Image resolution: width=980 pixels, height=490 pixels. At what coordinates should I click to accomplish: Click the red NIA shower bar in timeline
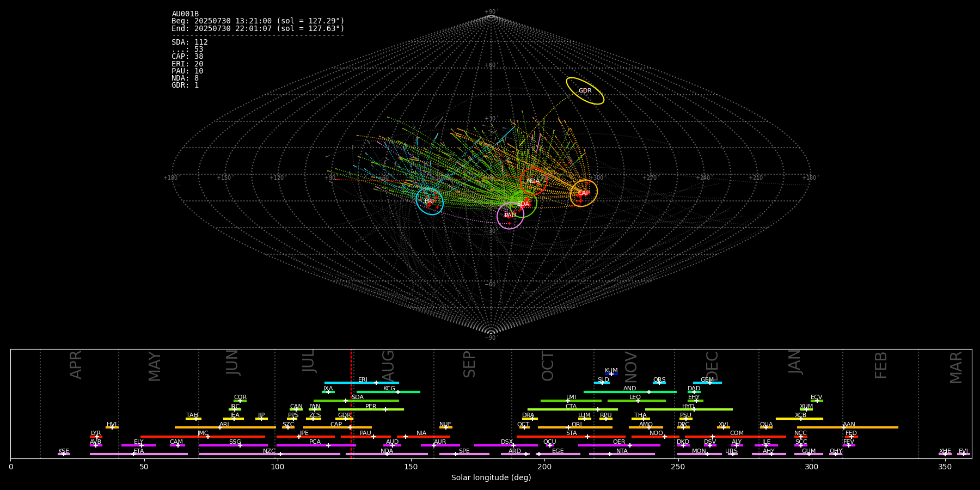tap(423, 436)
